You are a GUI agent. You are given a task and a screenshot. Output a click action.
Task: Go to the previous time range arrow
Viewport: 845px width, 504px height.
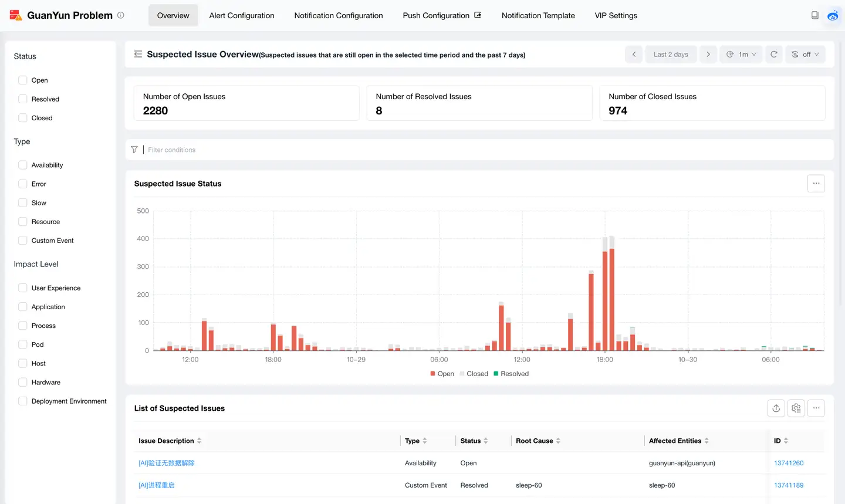point(634,55)
